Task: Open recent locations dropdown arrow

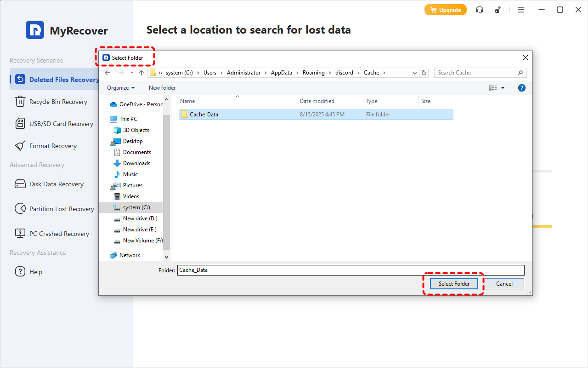Action: tap(132, 73)
